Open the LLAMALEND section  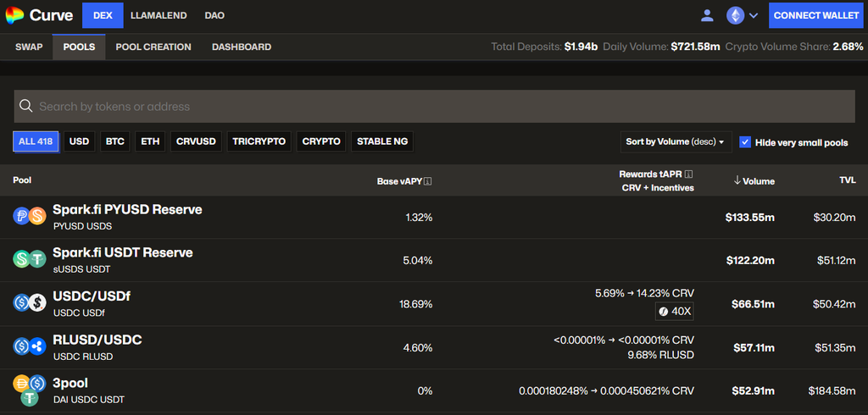[x=159, y=15]
